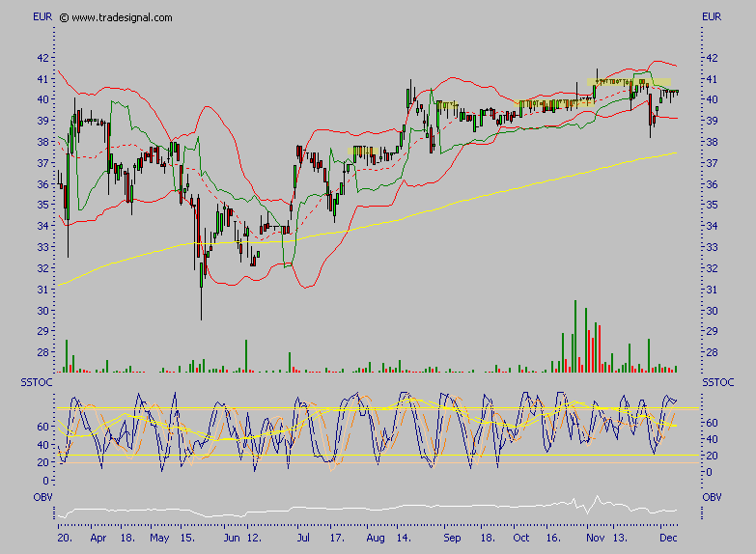Click the 60 level on left SSTOC scale
Screen dimensions: 756x554
(42, 427)
